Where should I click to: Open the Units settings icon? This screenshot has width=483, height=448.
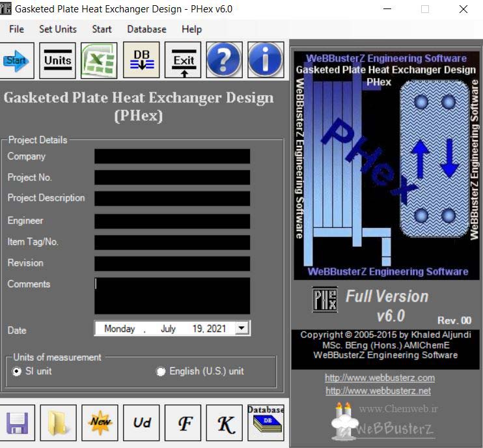pyautogui.click(x=57, y=61)
